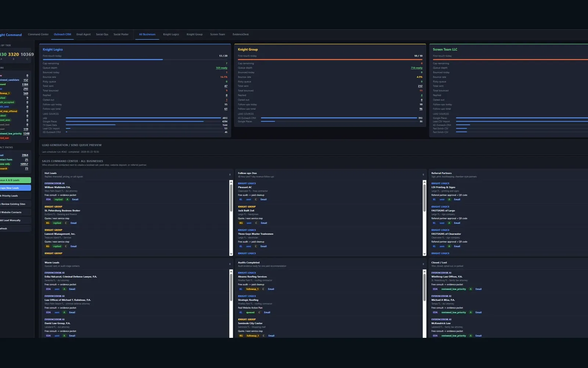Select the Social Poster tab
The height and width of the screenshot is (368, 588).
[121, 34]
